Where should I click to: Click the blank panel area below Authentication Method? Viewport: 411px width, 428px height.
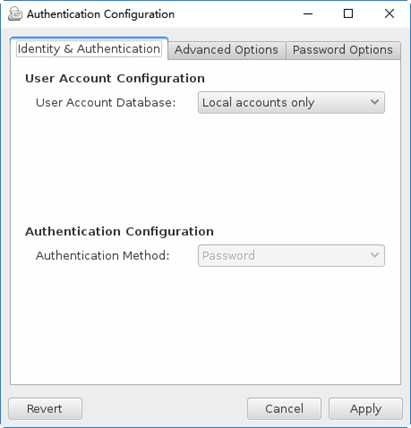pos(205,327)
